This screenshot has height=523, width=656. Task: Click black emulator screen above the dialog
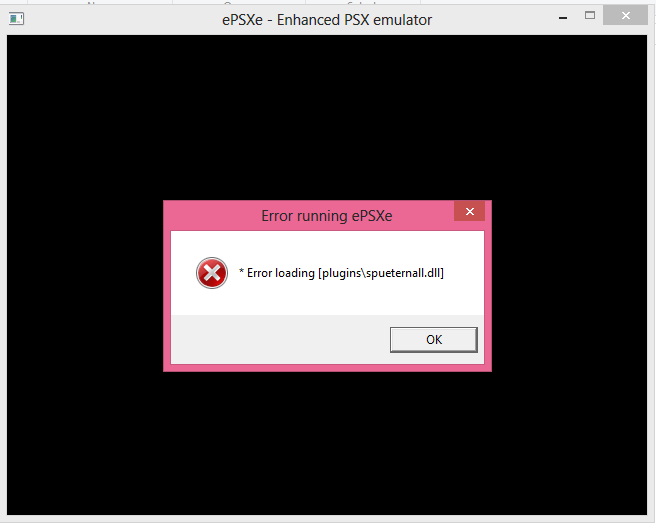[x=327, y=117]
